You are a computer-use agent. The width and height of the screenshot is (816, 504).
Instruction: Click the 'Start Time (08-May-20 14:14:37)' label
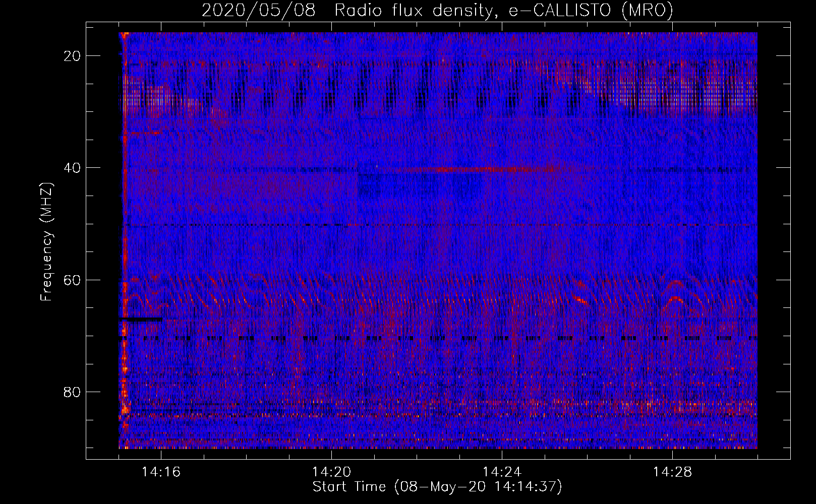[437, 487]
